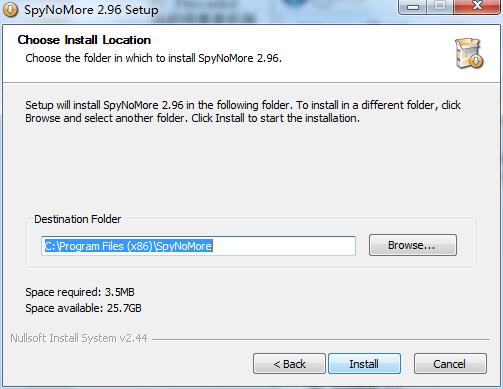Click the "SpyNoMore 2.96 Setup" window title
Image resolution: width=503 pixels, height=389 pixels.
point(91,10)
